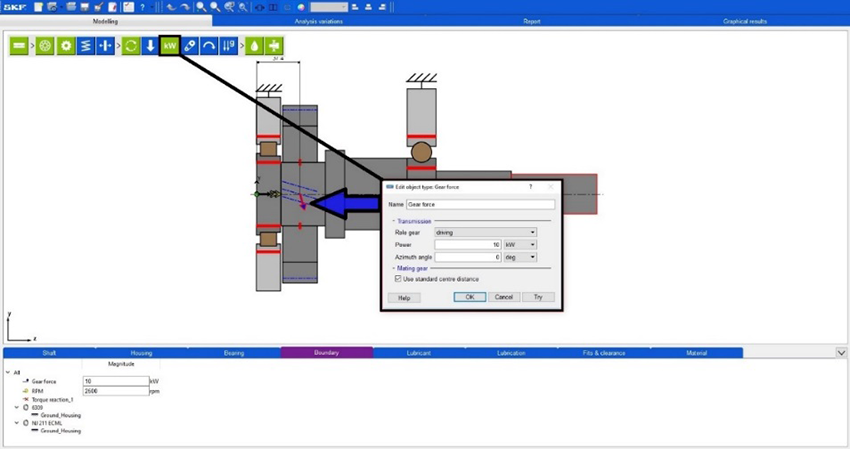The image size is (850, 449).
Task: Click the RPM magnitude field showing 2600
Action: (x=116, y=391)
